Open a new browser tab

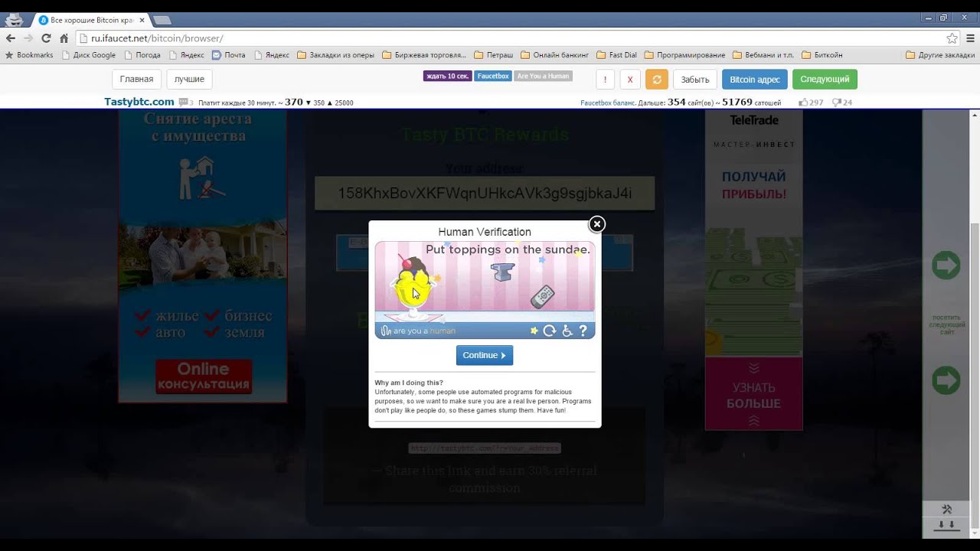pyautogui.click(x=162, y=20)
